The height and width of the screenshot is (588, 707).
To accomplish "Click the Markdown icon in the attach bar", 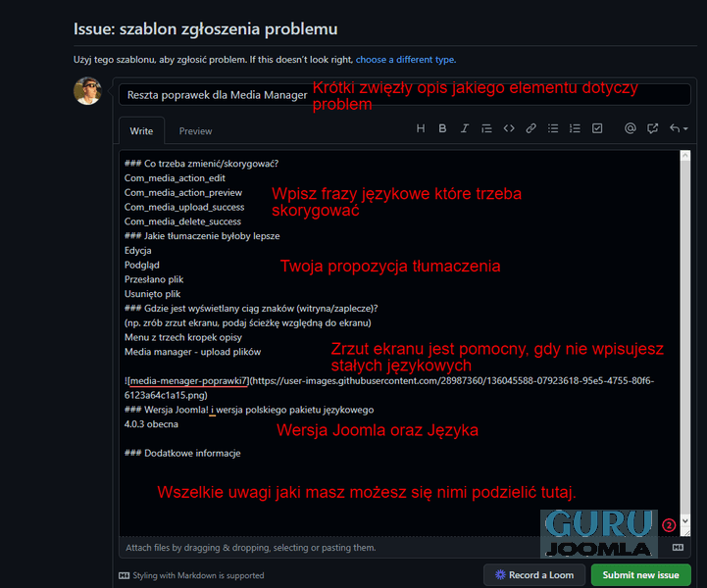I will 678,547.
